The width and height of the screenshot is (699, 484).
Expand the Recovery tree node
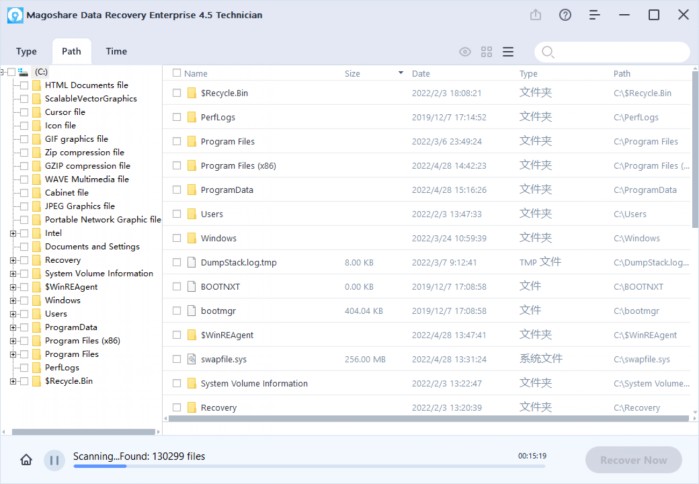pos(13,260)
